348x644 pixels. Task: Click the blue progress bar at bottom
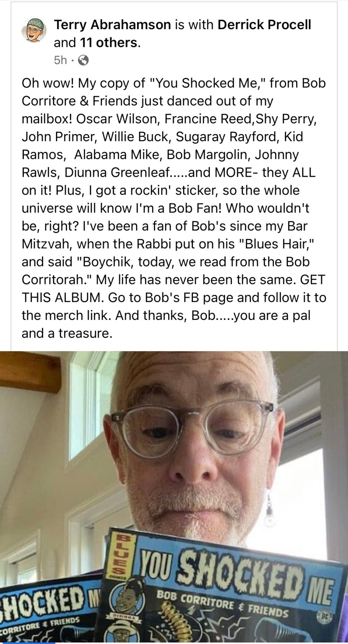28,643
